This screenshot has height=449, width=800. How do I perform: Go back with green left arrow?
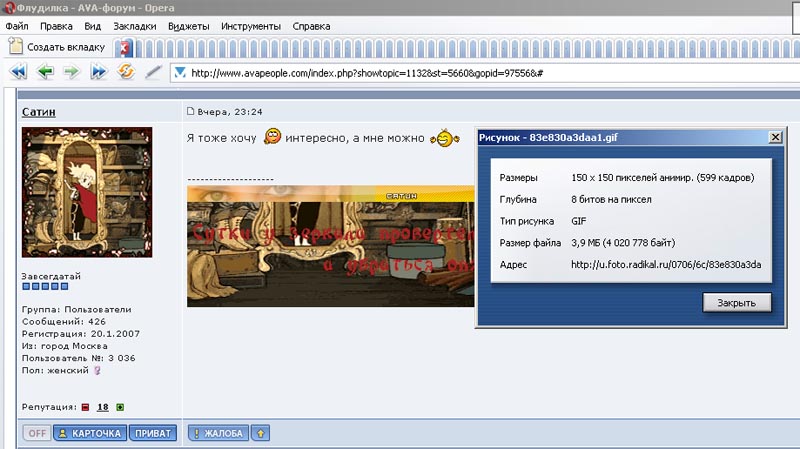[x=45, y=71]
